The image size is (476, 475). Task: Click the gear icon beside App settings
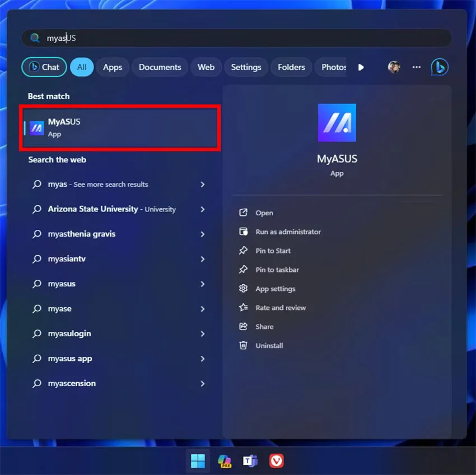(x=243, y=289)
